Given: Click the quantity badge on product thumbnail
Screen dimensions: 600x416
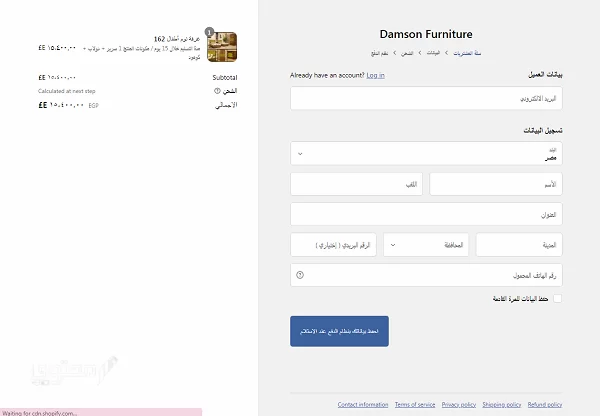Looking at the screenshot, I should [209, 32].
